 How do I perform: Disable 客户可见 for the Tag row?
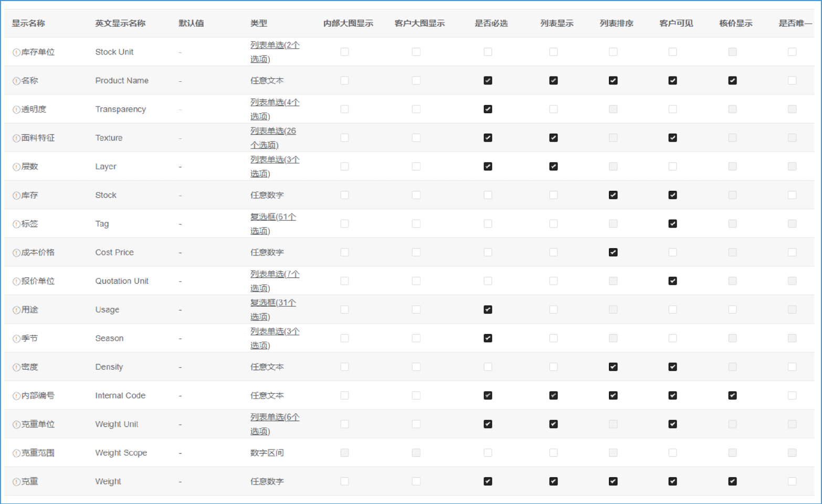click(x=672, y=223)
